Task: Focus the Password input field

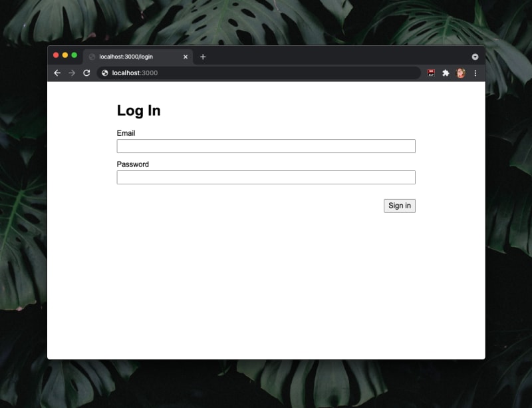Action: tap(266, 177)
